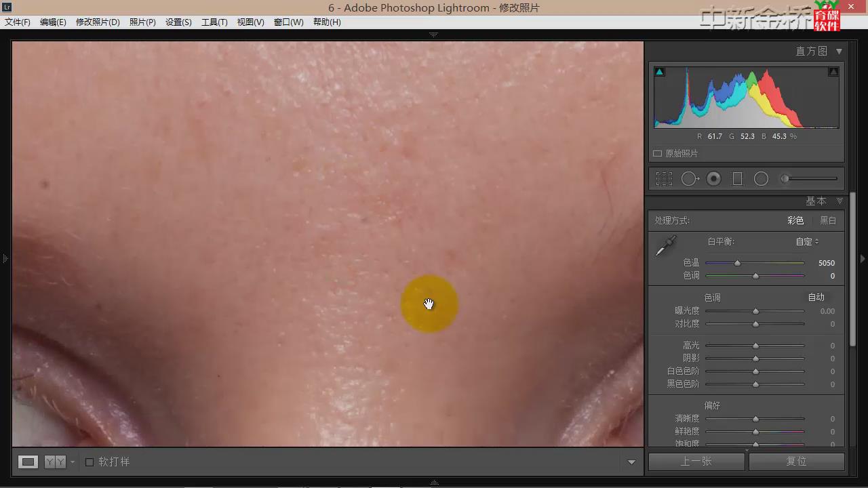Click the 色温 temperature slider handle

tap(737, 263)
